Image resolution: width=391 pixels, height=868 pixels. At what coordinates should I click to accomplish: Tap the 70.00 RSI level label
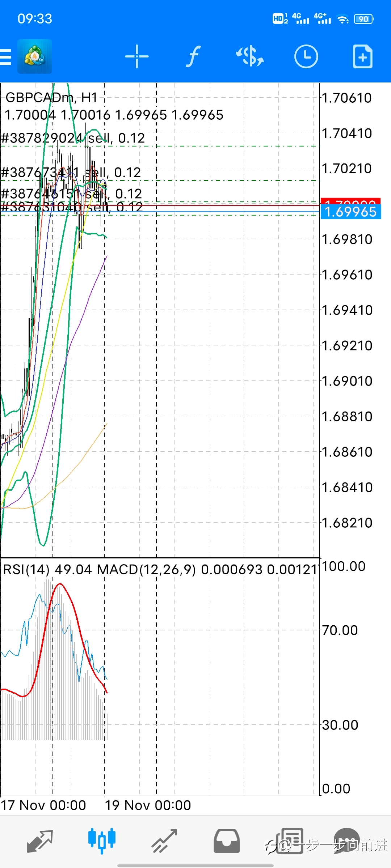(x=340, y=630)
